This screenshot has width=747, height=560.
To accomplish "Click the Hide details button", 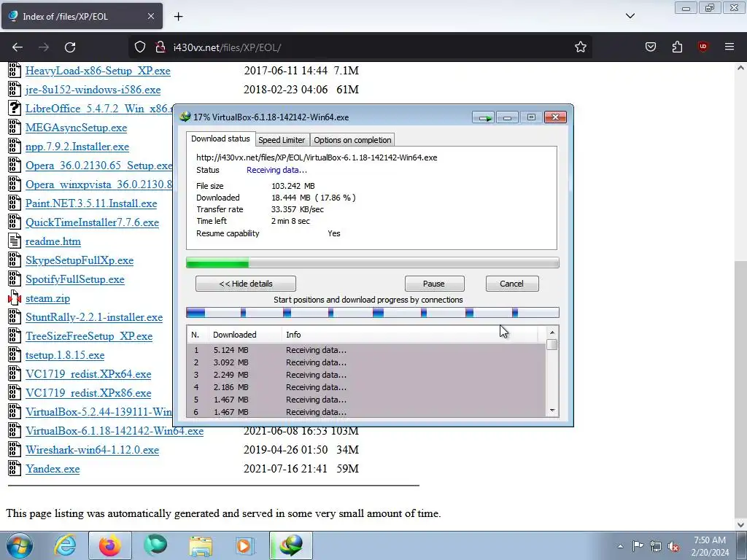I will [245, 284].
